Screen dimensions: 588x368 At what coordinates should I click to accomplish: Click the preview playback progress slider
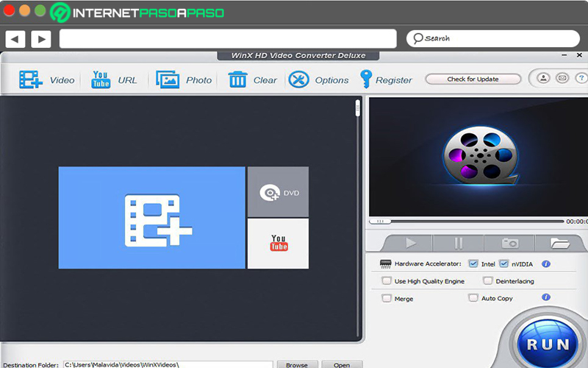pos(466,222)
